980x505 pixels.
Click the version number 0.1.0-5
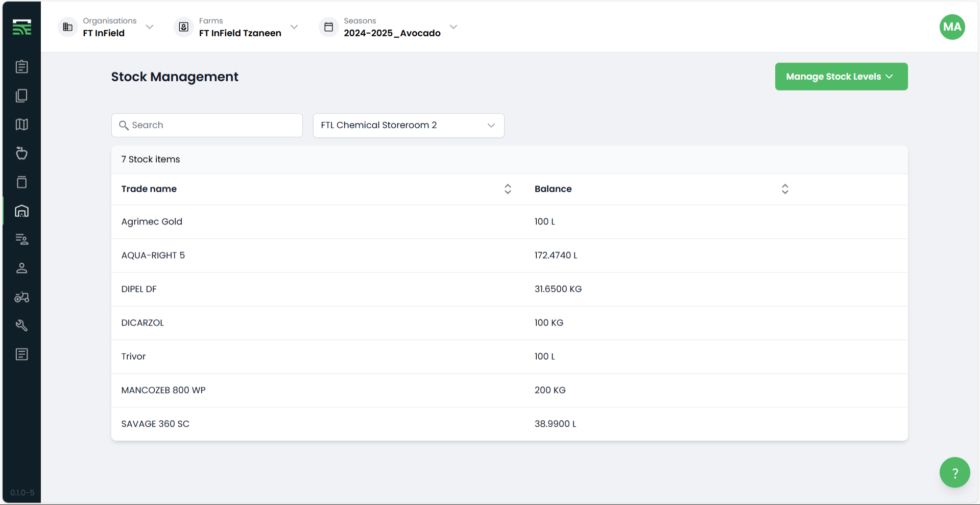[x=22, y=493]
